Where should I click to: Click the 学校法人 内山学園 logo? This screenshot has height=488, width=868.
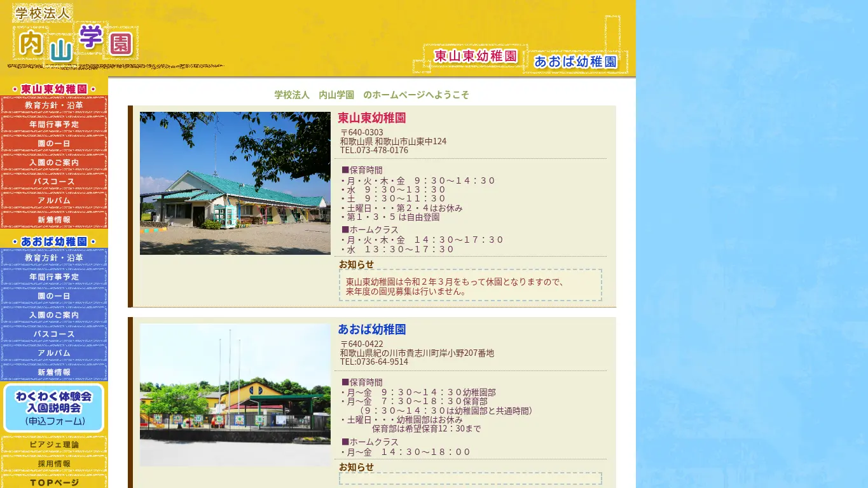pos(74,34)
